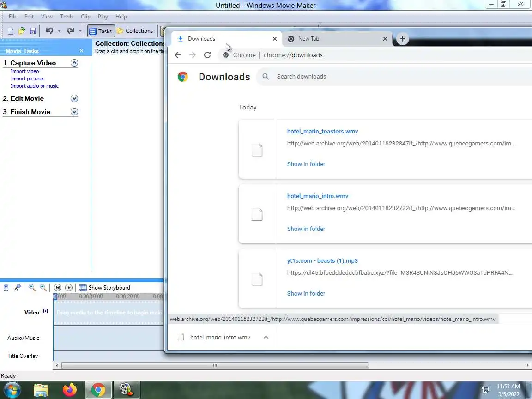Close the Downloads tab
This screenshot has height=399, width=532.
pos(275,39)
